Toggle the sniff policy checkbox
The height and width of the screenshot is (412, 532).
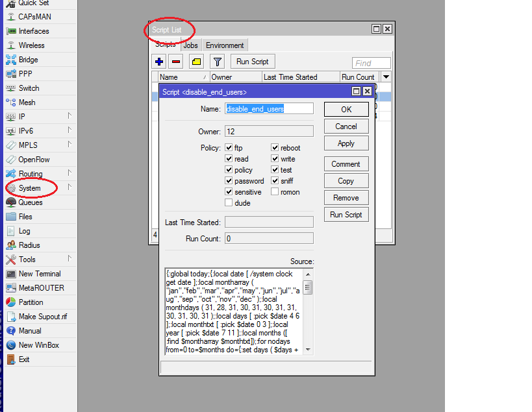pos(275,180)
